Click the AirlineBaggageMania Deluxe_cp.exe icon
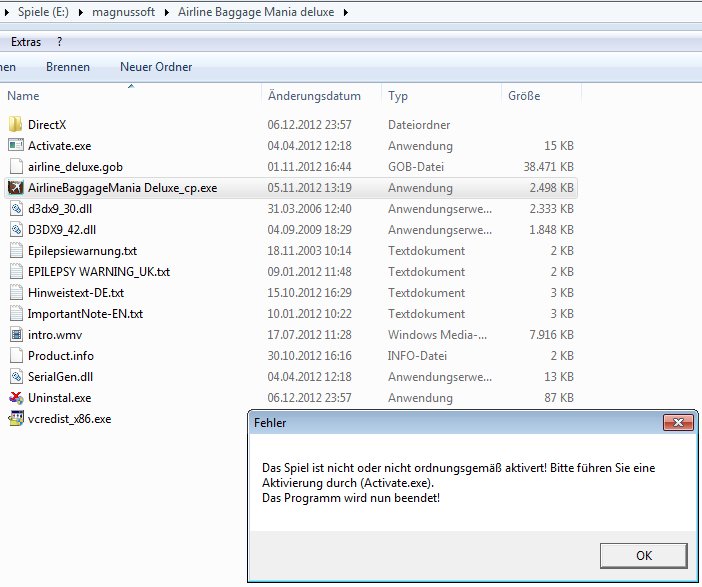702x587 pixels. tap(15, 188)
